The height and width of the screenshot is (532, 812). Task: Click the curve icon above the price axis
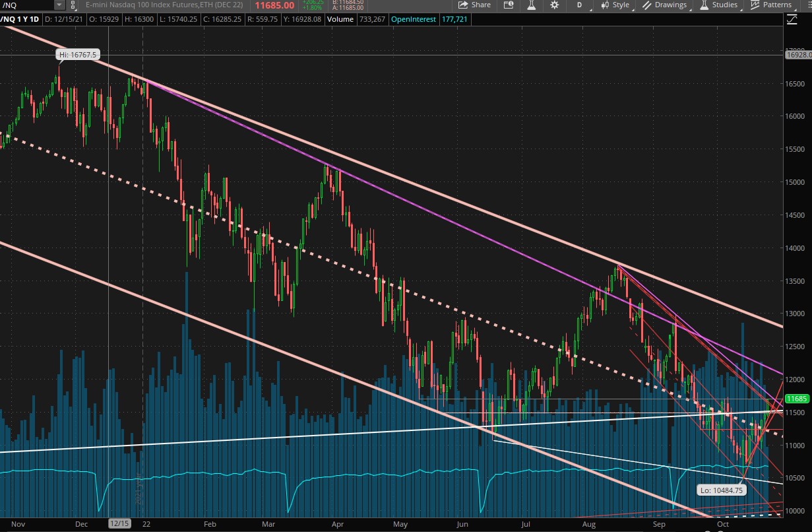pos(792,19)
